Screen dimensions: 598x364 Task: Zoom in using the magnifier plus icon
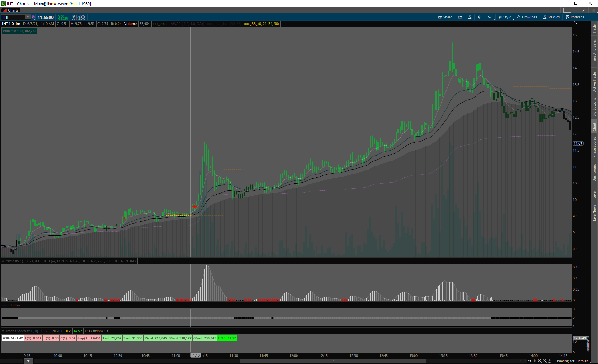pos(540,361)
